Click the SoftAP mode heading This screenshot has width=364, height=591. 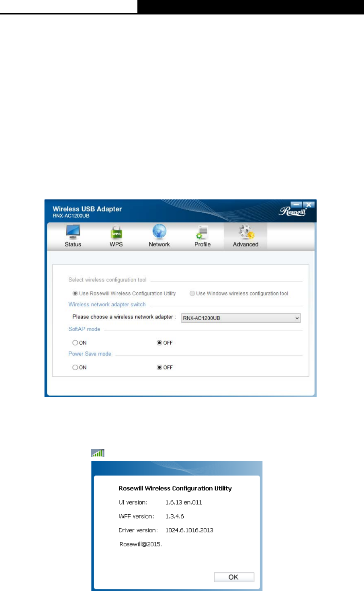[x=84, y=329]
